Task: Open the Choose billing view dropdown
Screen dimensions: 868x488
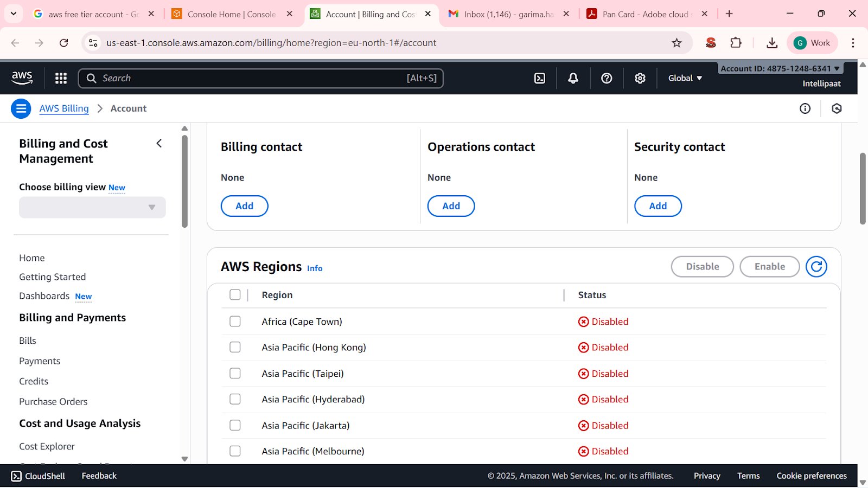Action: point(92,207)
